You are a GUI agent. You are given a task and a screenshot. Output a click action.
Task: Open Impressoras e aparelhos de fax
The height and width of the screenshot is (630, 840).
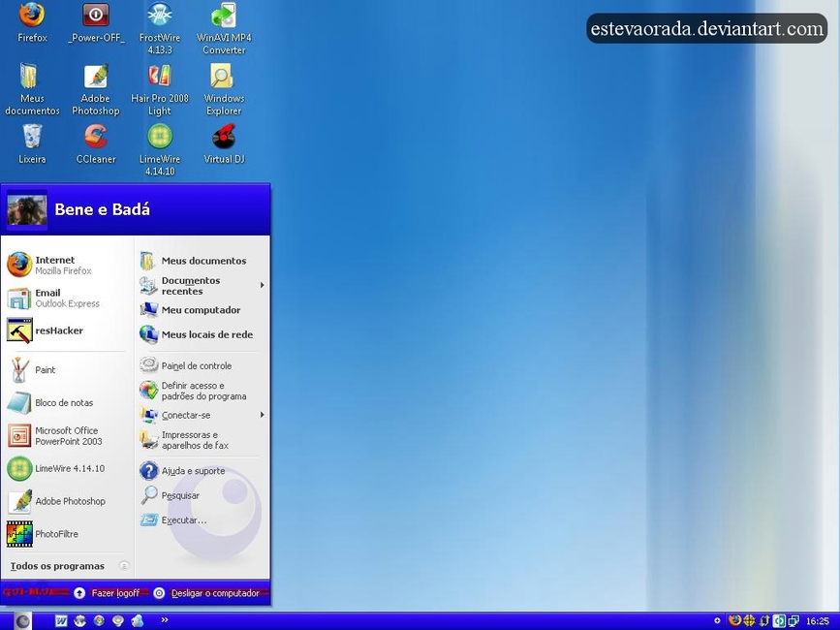point(202,440)
